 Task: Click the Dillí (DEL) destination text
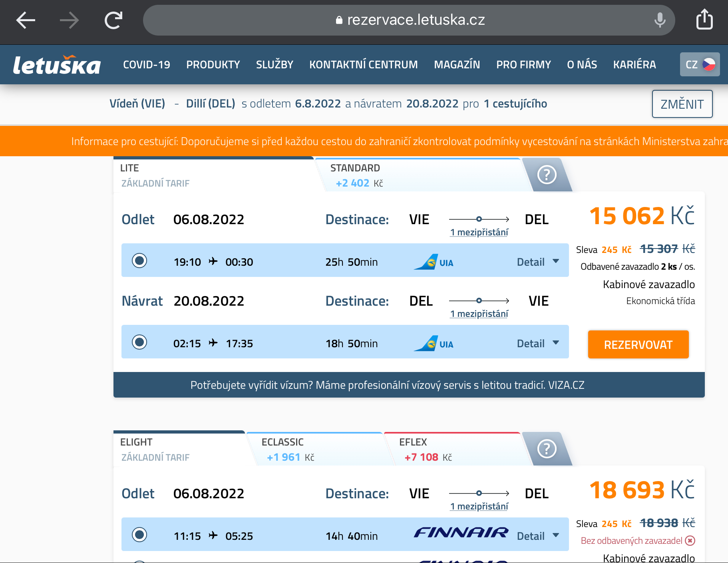(x=211, y=103)
